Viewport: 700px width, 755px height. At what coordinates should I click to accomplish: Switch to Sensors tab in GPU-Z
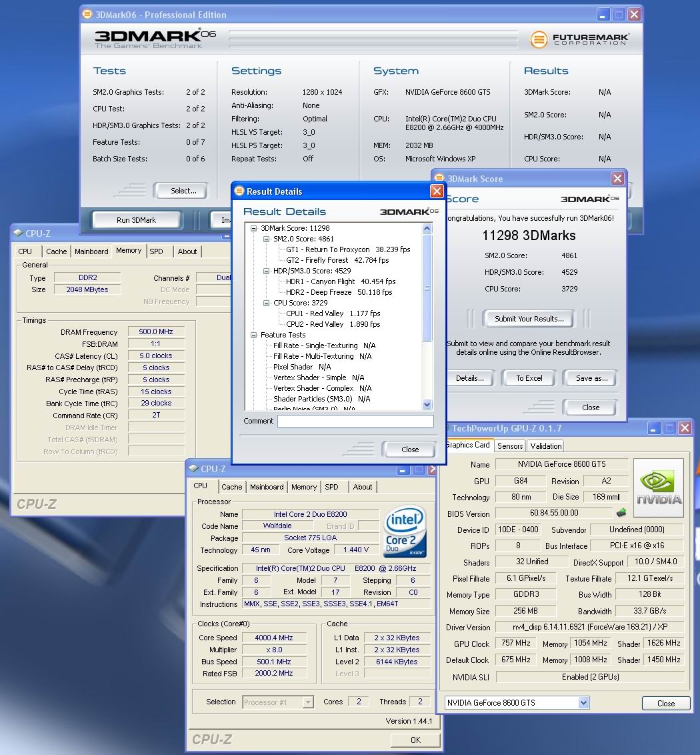[510, 446]
